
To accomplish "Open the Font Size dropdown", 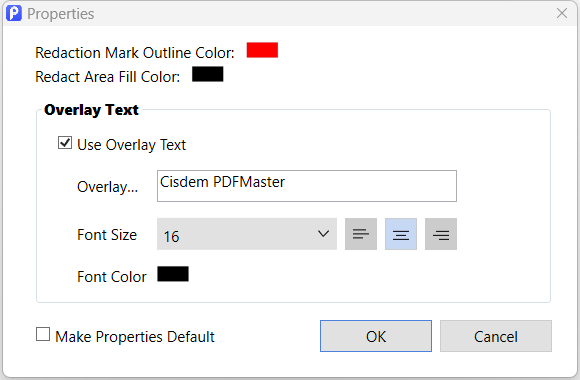I will (x=247, y=234).
